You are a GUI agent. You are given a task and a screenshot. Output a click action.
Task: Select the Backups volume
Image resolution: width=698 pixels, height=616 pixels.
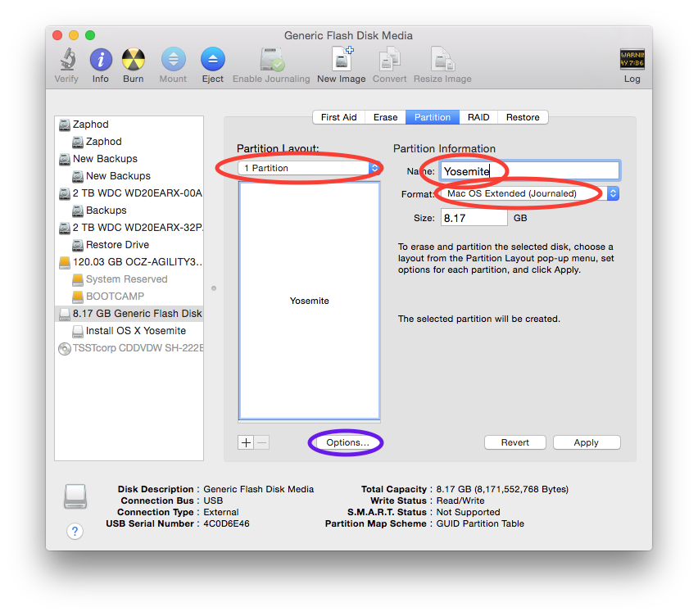click(x=129, y=211)
